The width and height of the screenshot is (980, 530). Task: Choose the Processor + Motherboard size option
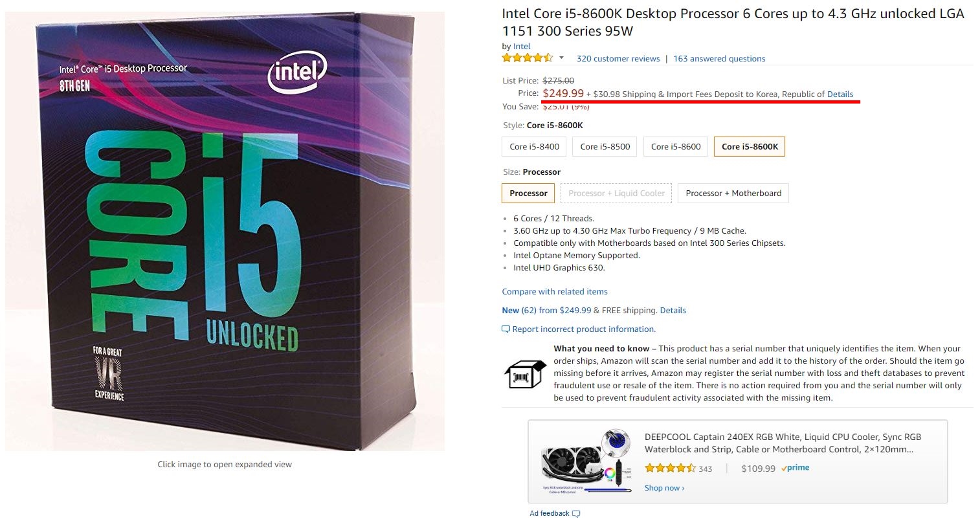733,193
